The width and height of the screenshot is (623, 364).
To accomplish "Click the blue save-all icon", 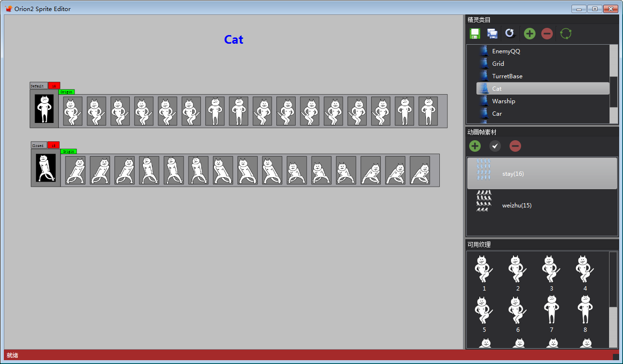I will (x=492, y=34).
